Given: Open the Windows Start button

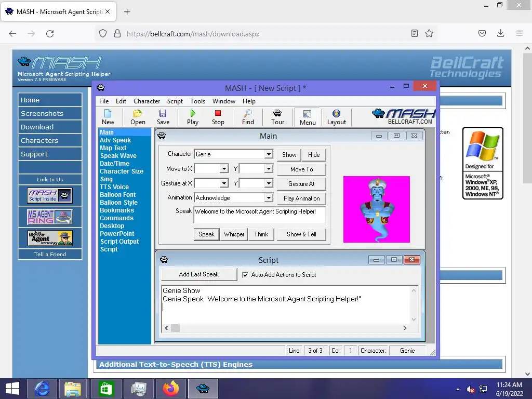Looking at the screenshot, I should [12, 389].
